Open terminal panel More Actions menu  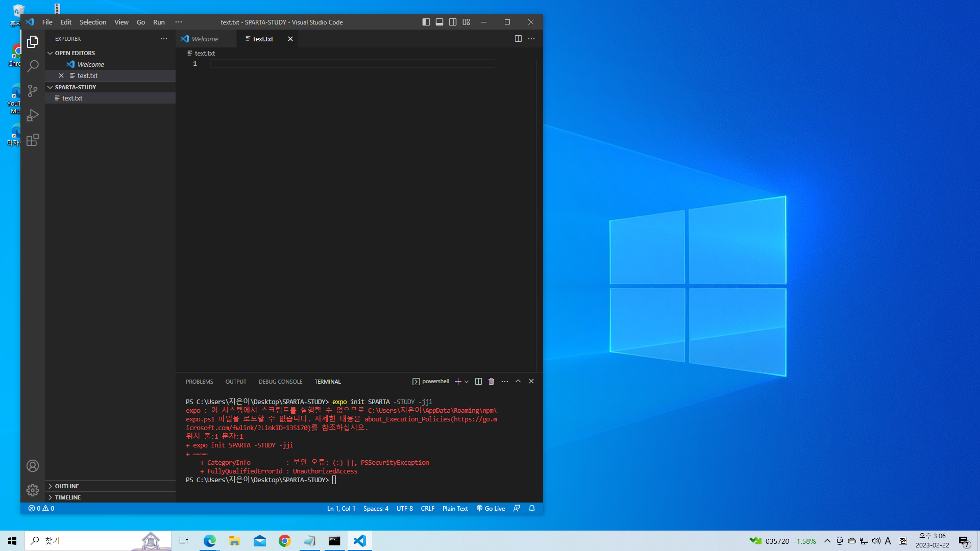pyautogui.click(x=505, y=381)
